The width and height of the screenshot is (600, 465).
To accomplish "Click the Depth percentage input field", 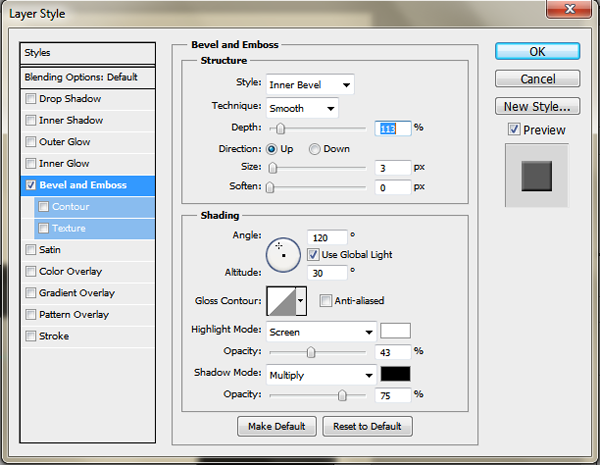I will tap(393, 129).
